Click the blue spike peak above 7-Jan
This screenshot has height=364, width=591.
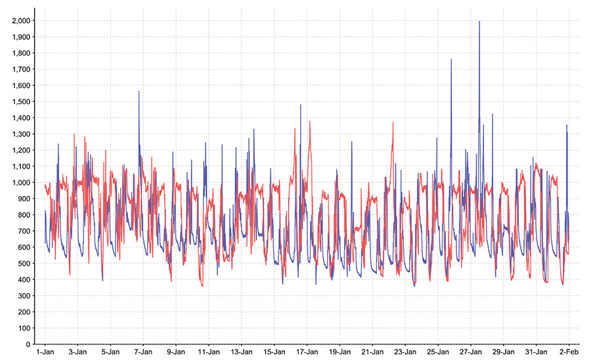(x=139, y=92)
